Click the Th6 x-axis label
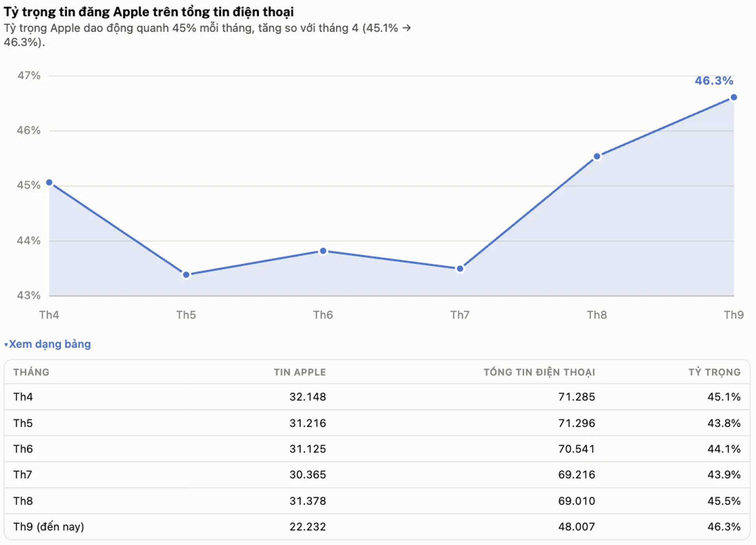 coord(323,315)
